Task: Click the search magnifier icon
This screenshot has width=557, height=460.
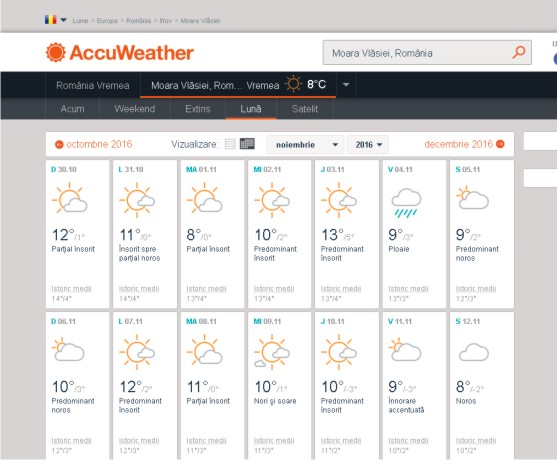Action: [519, 52]
